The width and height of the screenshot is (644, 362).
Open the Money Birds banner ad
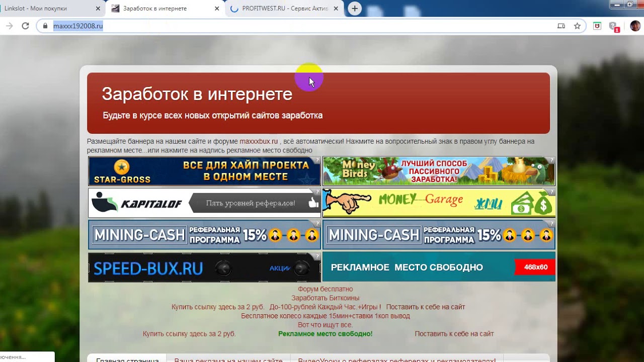tap(439, 171)
